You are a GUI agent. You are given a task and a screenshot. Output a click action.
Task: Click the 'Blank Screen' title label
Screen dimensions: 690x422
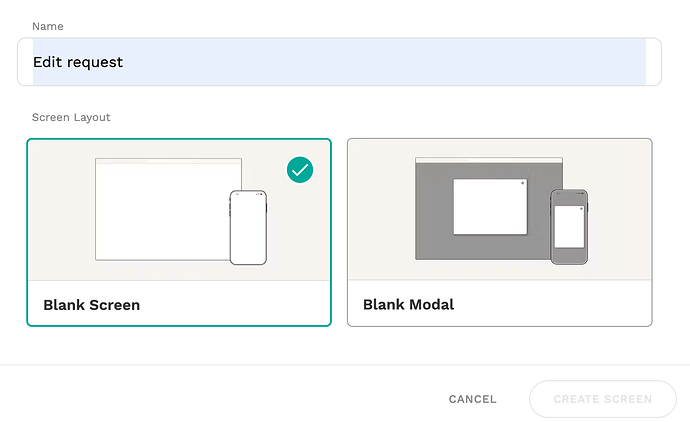[92, 305]
